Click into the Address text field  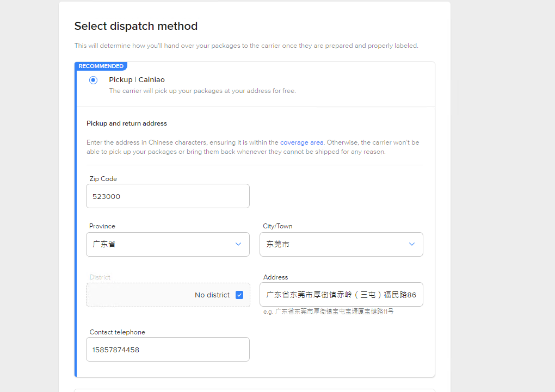tap(341, 295)
